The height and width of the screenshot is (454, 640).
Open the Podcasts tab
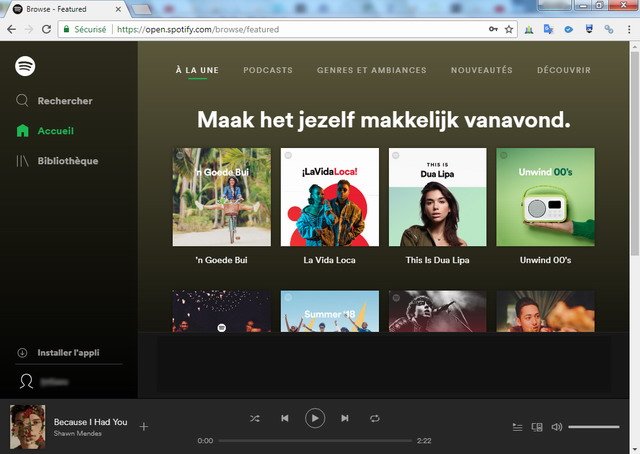267,70
